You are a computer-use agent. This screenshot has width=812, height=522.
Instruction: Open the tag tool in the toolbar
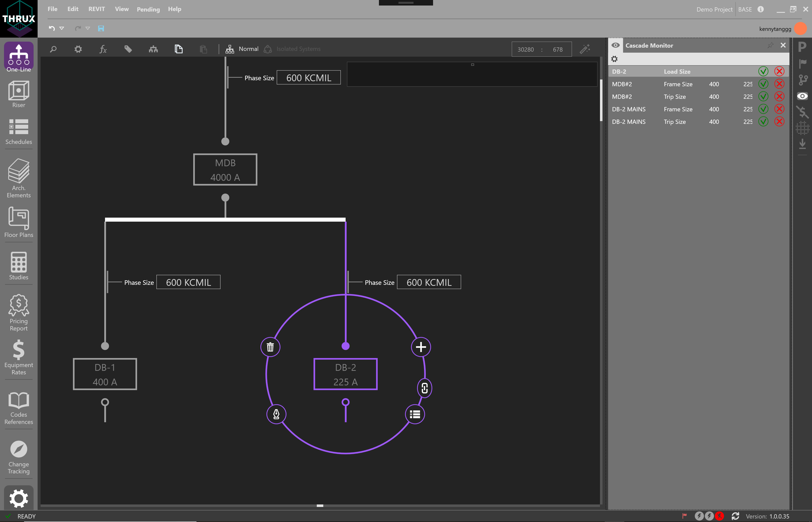coord(128,49)
